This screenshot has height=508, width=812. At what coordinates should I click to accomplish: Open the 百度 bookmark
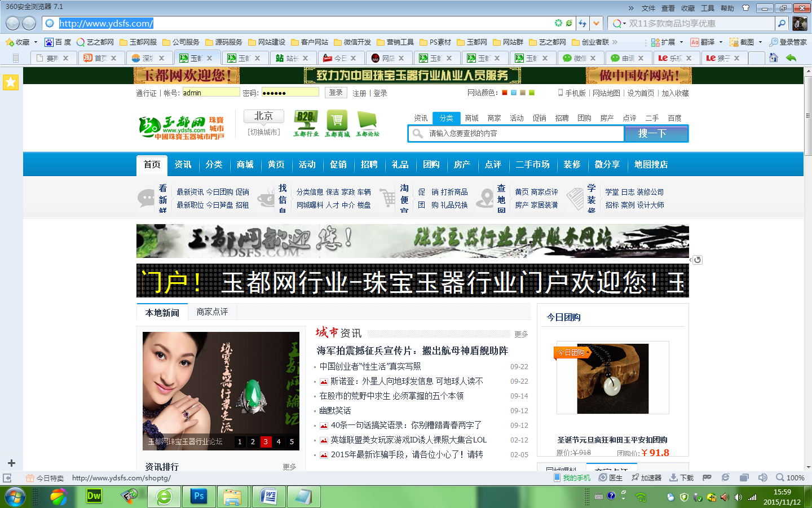[x=58, y=42]
